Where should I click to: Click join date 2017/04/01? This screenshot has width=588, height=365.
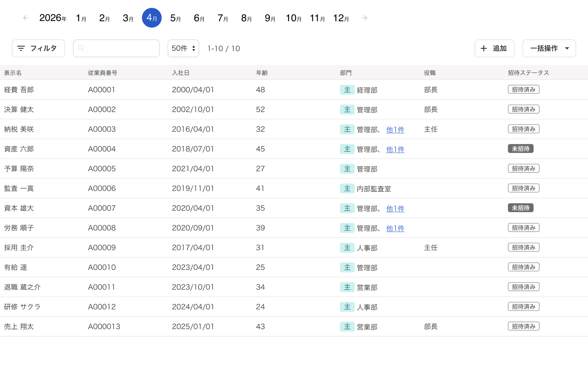pyautogui.click(x=193, y=248)
